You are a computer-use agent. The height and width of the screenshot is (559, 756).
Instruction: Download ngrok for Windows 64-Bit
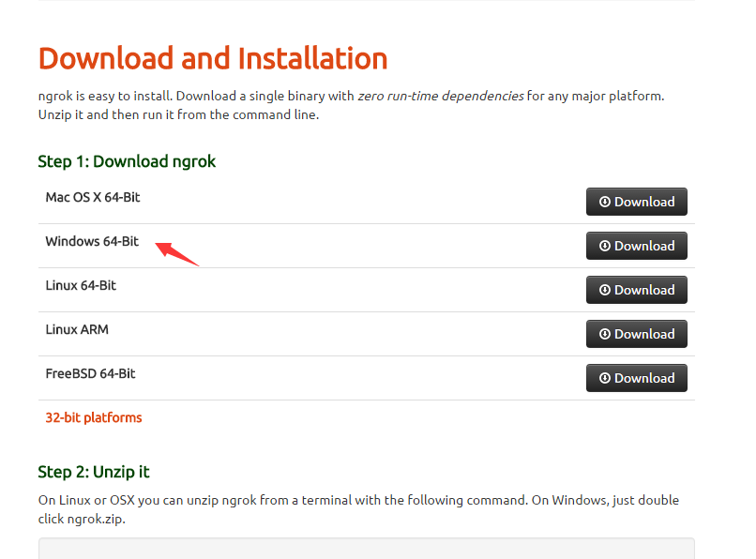tap(637, 246)
